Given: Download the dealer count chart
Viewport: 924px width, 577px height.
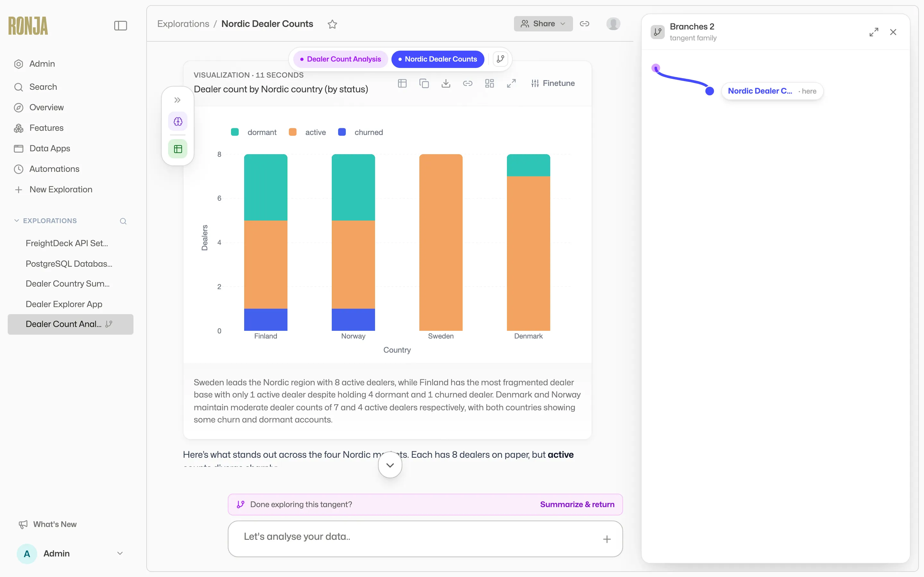Looking at the screenshot, I should [446, 83].
